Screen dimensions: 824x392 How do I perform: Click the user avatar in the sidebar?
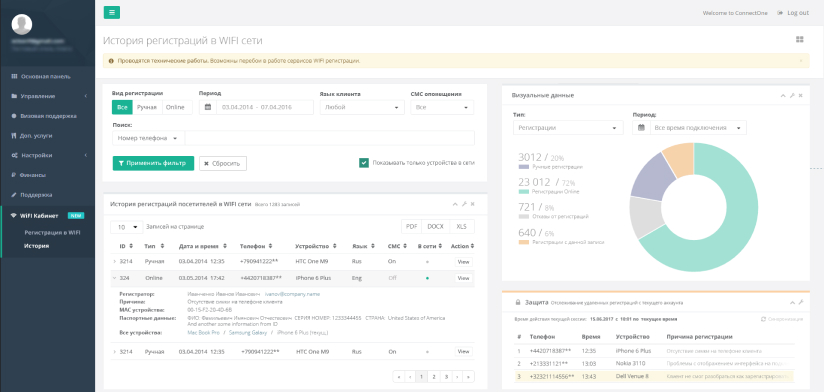click(22, 24)
